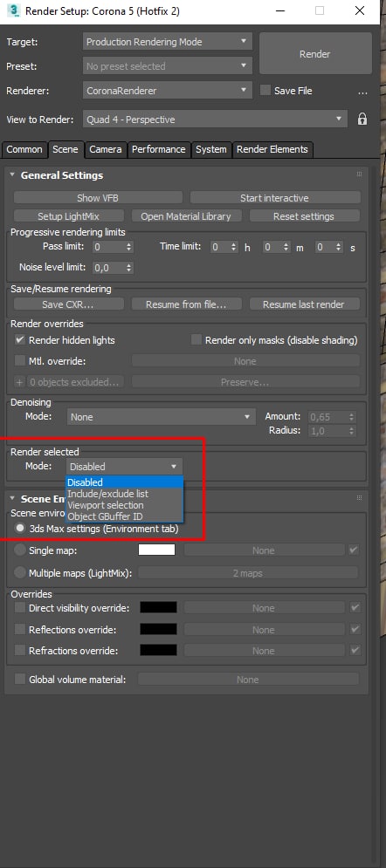386x868 pixels.
Task: Click Render selected Mode dropdown
Action: tap(124, 466)
